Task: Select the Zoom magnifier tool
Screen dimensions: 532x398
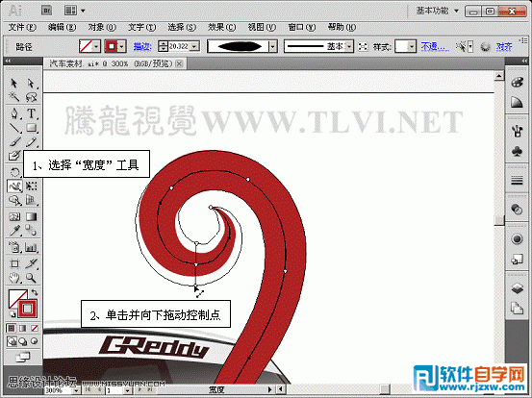Action: click(31, 278)
